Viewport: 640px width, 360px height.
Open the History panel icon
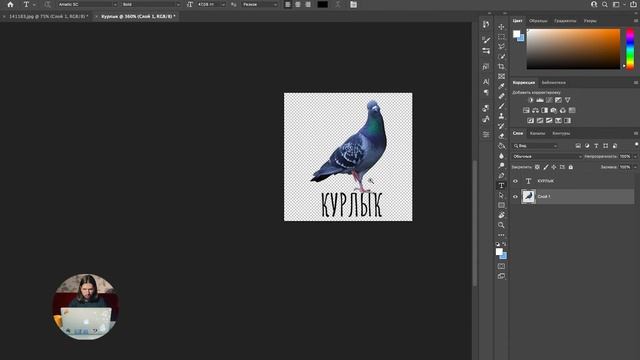pos(486,25)
